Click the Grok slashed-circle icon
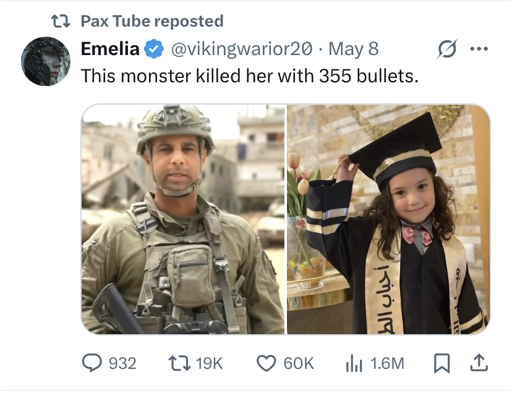The width and height of the screenshot is (512, 393). (447, 49)
